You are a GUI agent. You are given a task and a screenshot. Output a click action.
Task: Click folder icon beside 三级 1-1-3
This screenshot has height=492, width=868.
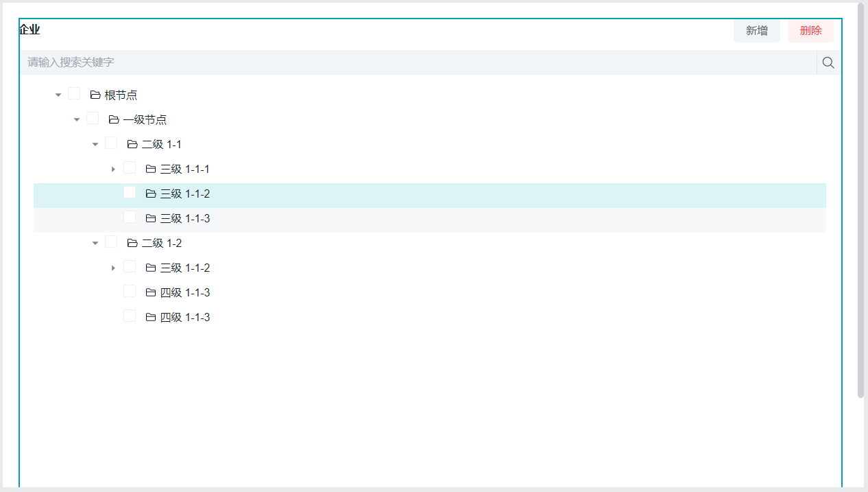[x=151, y=218]
